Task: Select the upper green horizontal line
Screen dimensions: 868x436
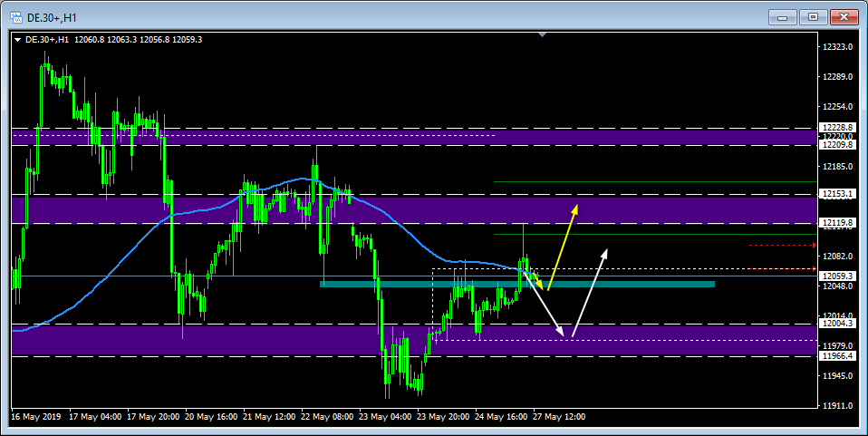Action: (x=652, y=182)
